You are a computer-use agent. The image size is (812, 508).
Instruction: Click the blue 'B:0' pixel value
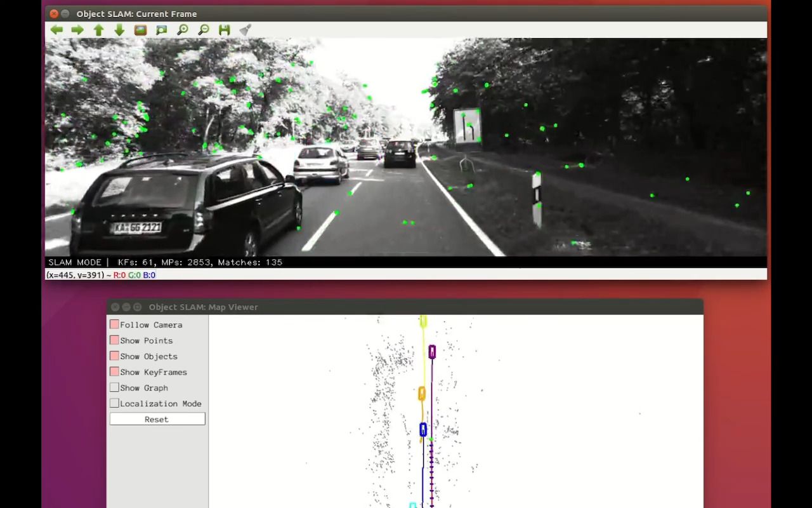coord(149,275)
